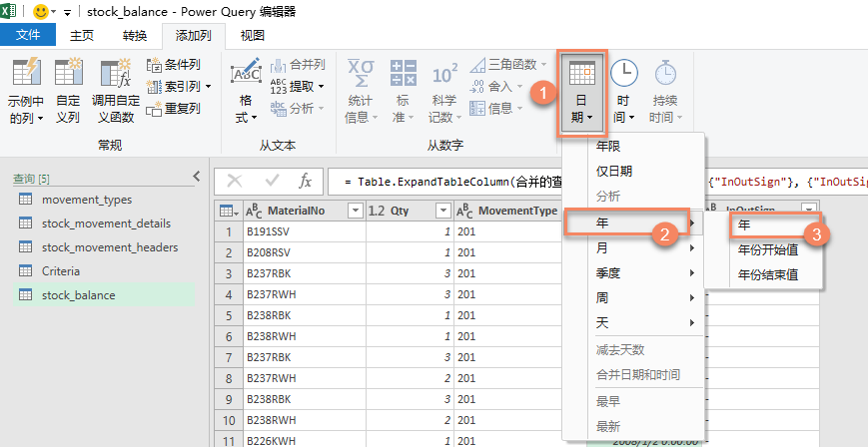This screenshot has height=447, width=868.
Task: Click the smiley feedback icon in title bar
Action: 40,12
